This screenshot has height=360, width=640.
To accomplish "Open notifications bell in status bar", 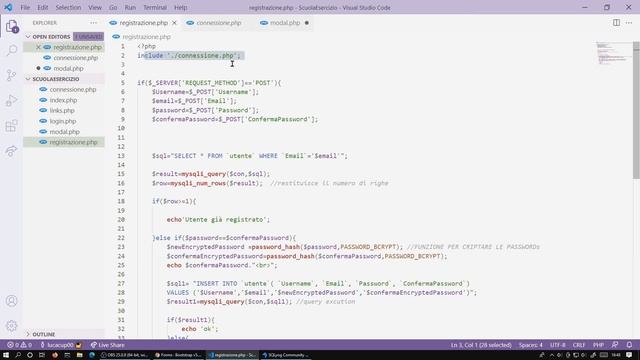I will pyautogui.click(x=629, y=345).
